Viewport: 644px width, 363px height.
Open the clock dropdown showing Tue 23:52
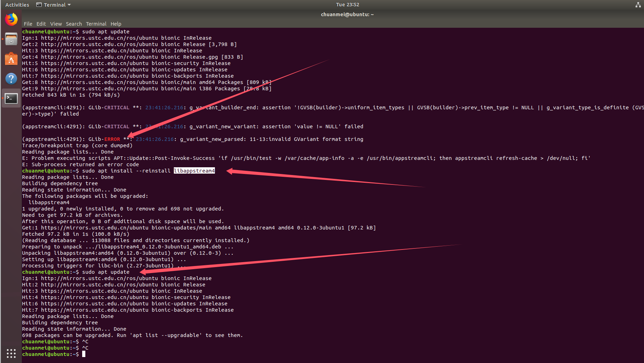(x=347, y=5)
